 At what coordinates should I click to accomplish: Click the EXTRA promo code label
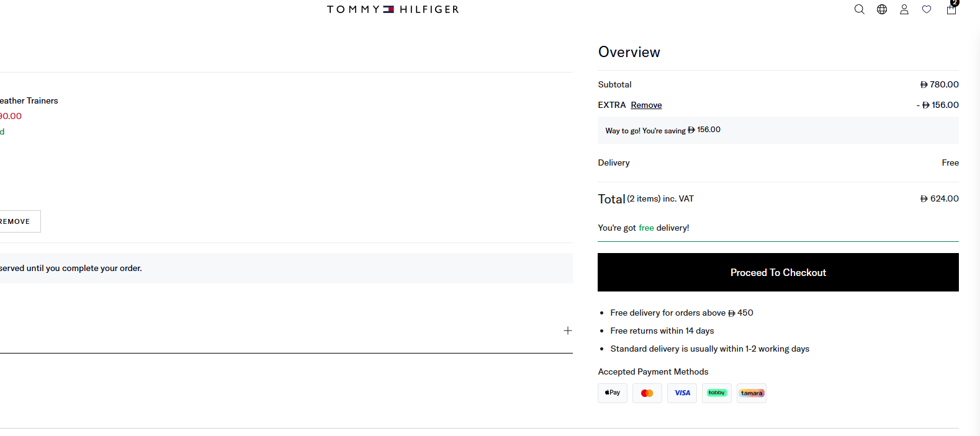pyautogui.click(x=612, y=105)
